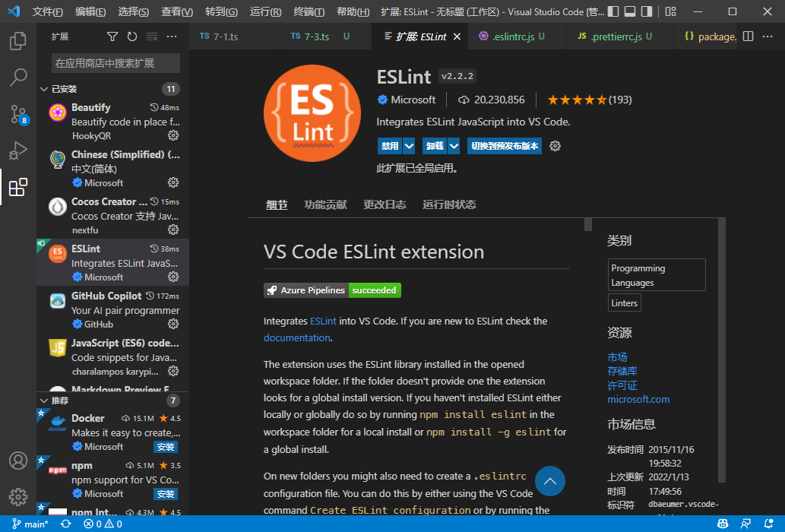Image resolution: width=785 pixels, height=532 pixels.
Task: Open the 帮助(H) menu
Action: (353, 11)
